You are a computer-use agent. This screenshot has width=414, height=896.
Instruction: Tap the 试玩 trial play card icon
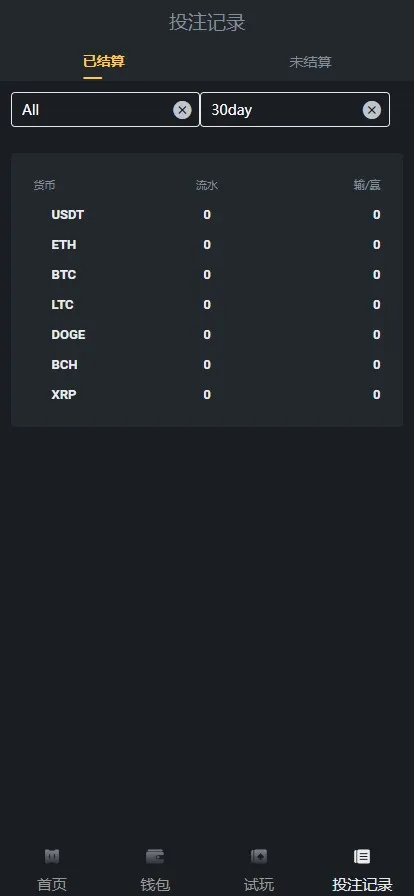pyautogui.click(x=258, y=856)
